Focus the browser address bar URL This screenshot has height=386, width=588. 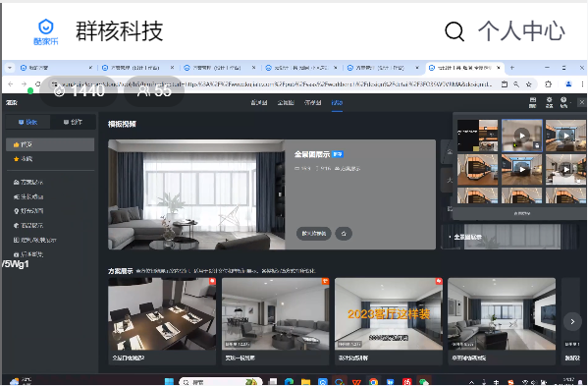(276, 84)
